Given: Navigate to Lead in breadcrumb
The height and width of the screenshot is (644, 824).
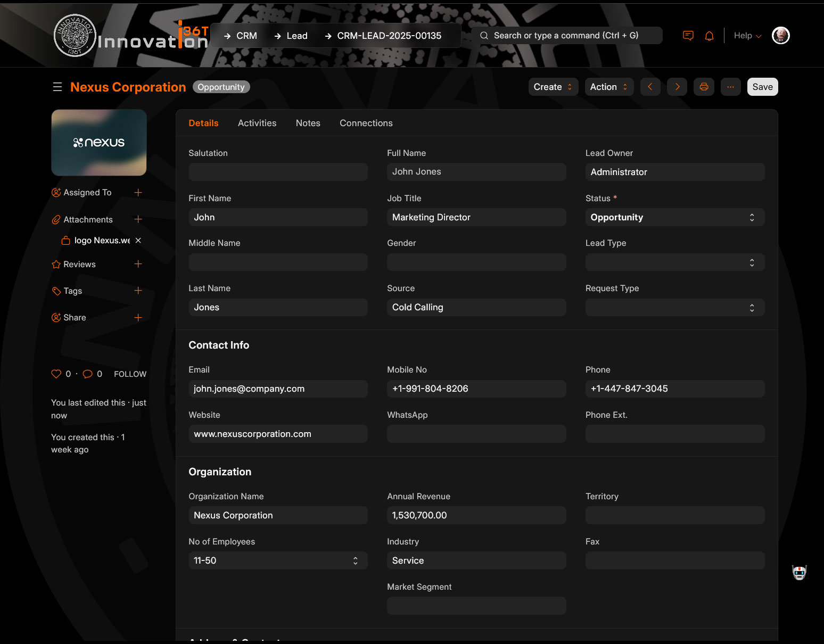Looking at the screenshot, I should click(x=296, y=36).
